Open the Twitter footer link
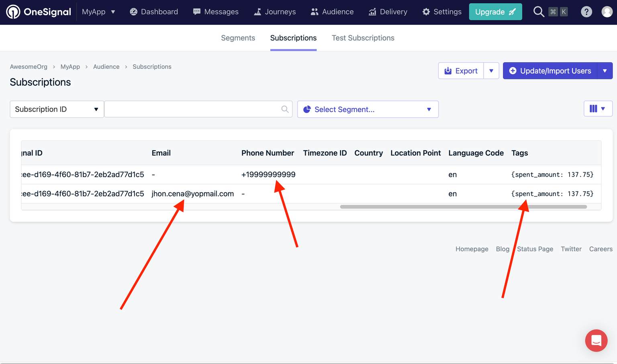This screenshot has height=364, width=617. 571,249
